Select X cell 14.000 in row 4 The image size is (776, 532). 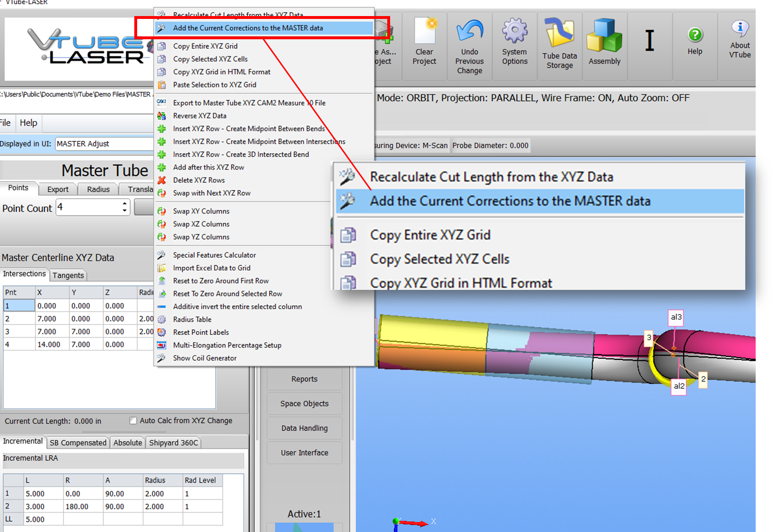click(52, 344)
